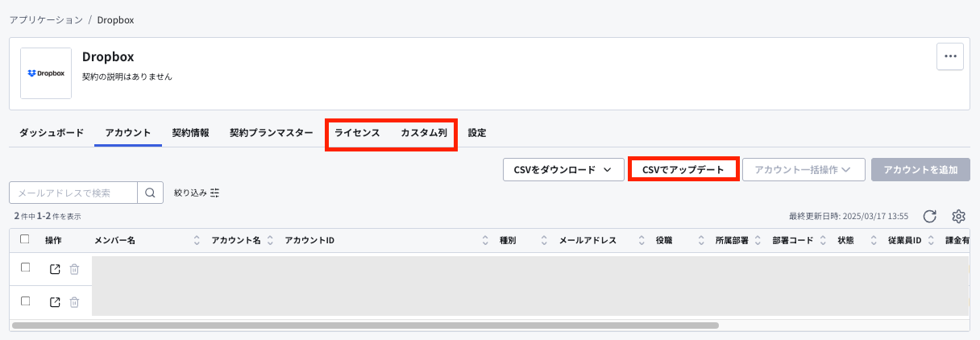Open the 絞り込み filter icon

(x=215, y=193)
